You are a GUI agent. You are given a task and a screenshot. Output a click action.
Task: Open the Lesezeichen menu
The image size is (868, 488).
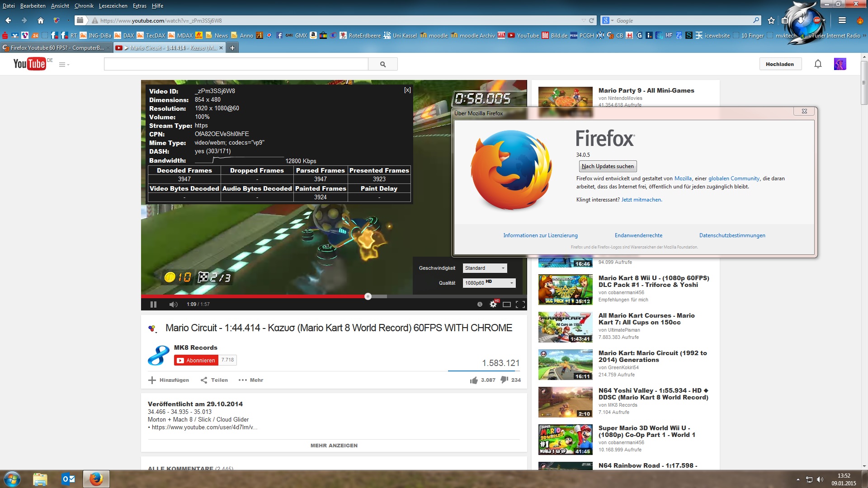(113, 6)
